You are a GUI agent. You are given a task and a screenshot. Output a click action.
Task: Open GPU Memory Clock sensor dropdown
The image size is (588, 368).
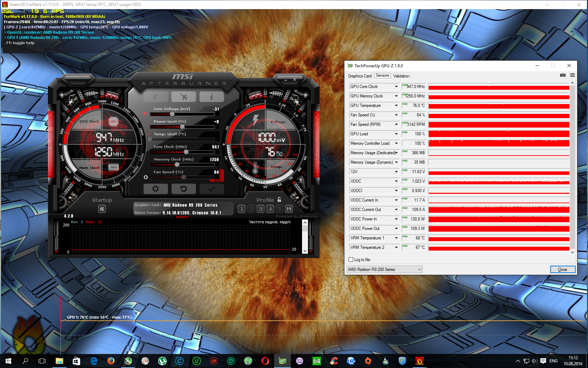click(396, 96)
